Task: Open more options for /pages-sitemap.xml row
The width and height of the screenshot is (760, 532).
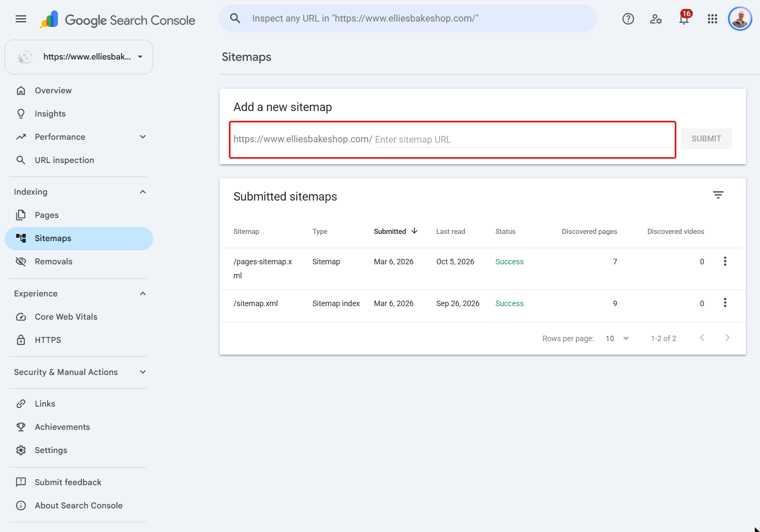Action: (725, 261)
